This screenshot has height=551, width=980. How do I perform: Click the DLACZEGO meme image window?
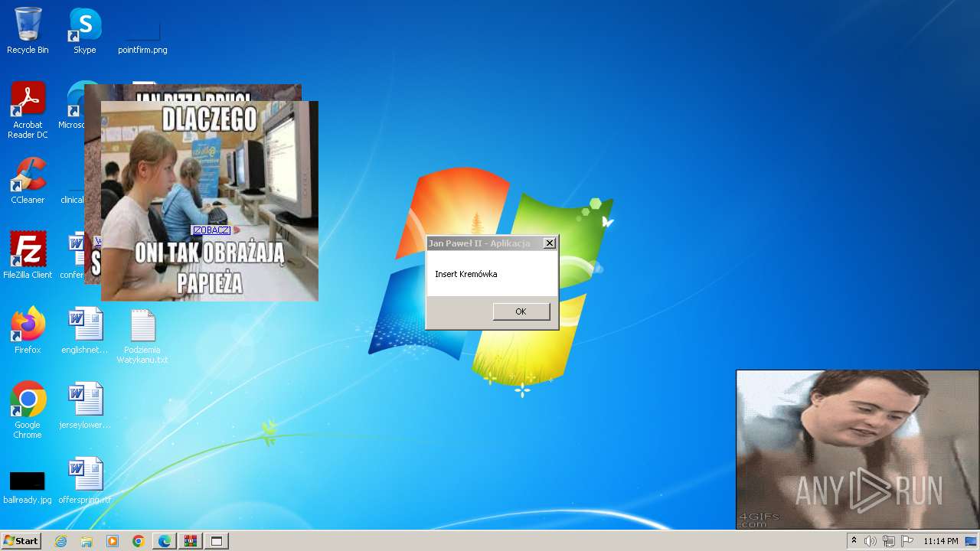[x=209, y=201]
